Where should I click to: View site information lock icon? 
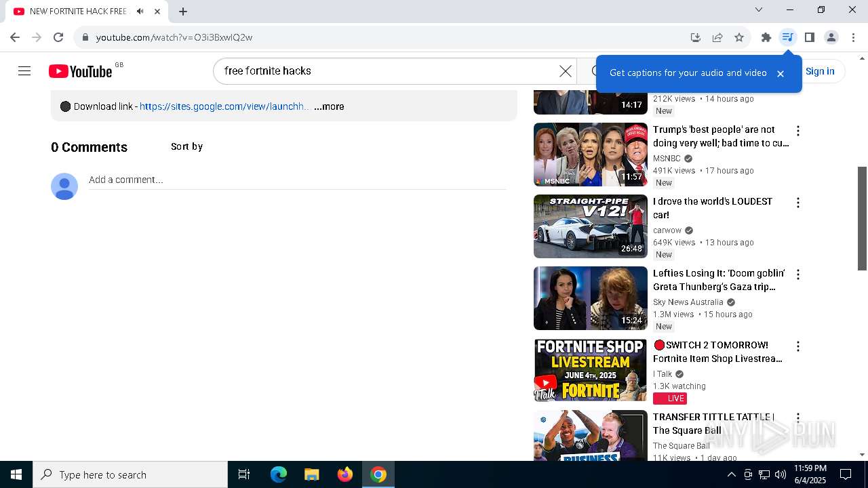coord(85,37)
